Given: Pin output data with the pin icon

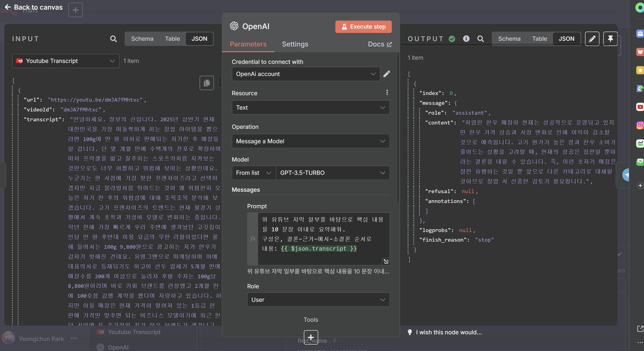Looking at the screenshot, I should pyautogui.click(x=610, y=39).
